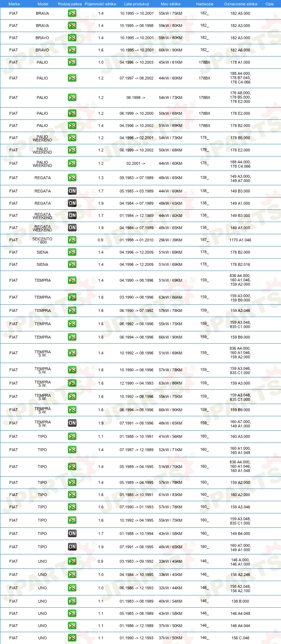
Task: Click the Oznaczenie silnika column header
Action: (241, 4)
